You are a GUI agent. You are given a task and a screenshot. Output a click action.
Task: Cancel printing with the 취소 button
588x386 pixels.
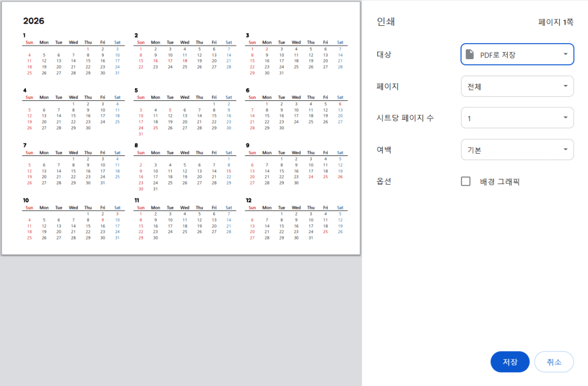(x=554, y=362)
